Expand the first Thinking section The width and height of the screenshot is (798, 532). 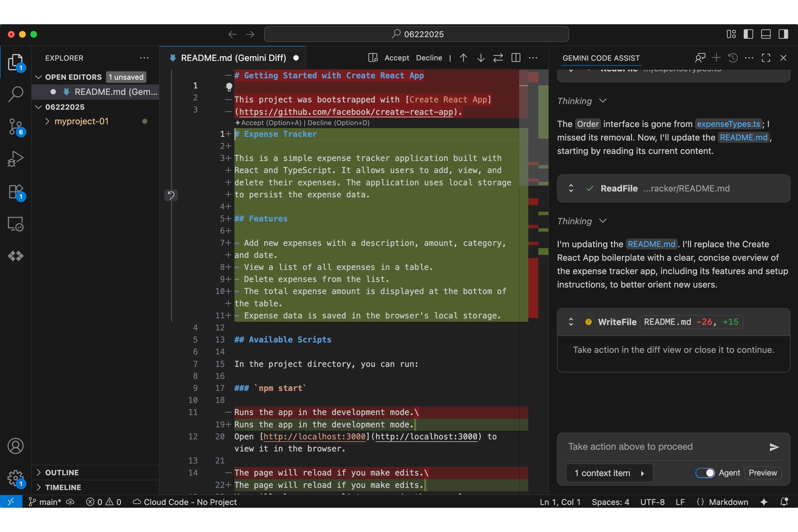pos(582,101)
